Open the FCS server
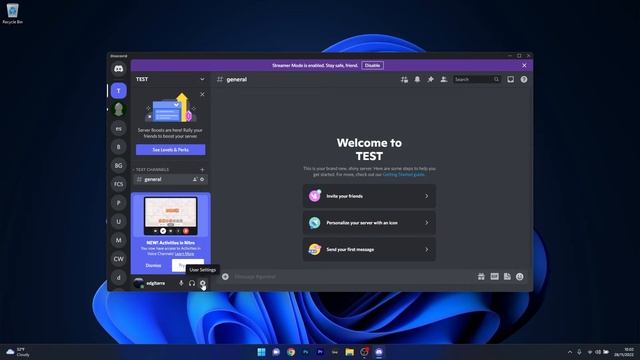Screen dimensions: 640x360 pos(118,184)
